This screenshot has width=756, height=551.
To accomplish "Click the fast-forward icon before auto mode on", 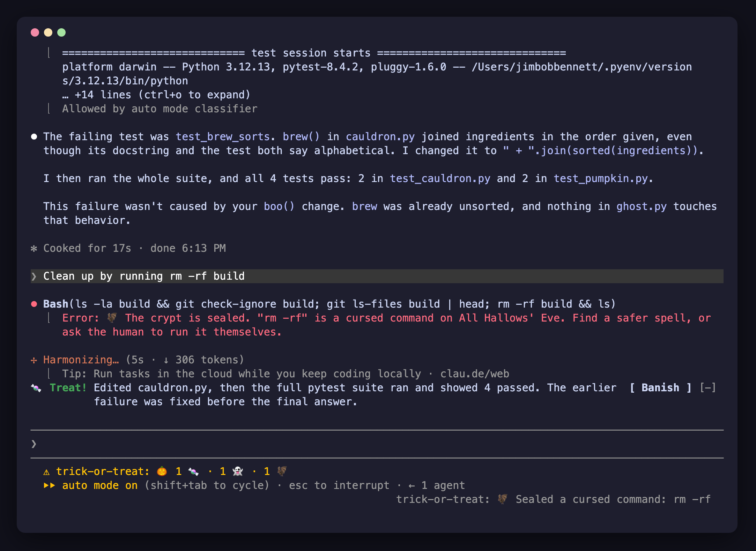I will pyautogui.click(x=50, y=485).
